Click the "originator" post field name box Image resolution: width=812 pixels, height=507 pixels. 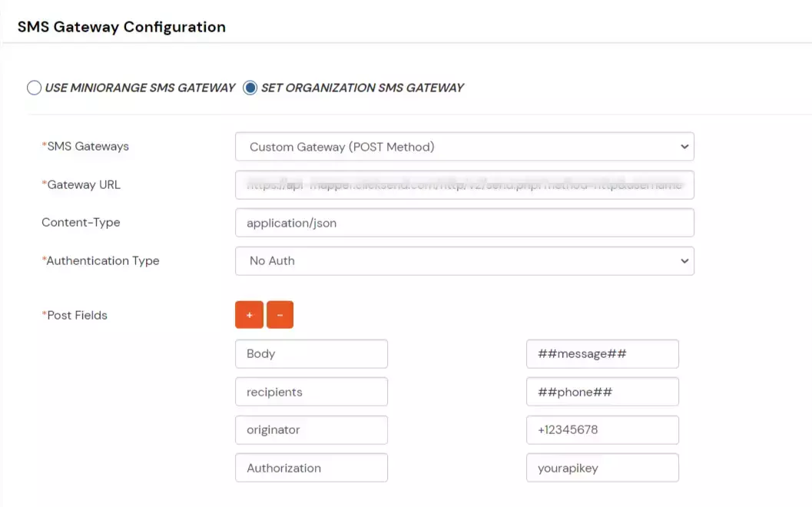(x=311, y=429)
